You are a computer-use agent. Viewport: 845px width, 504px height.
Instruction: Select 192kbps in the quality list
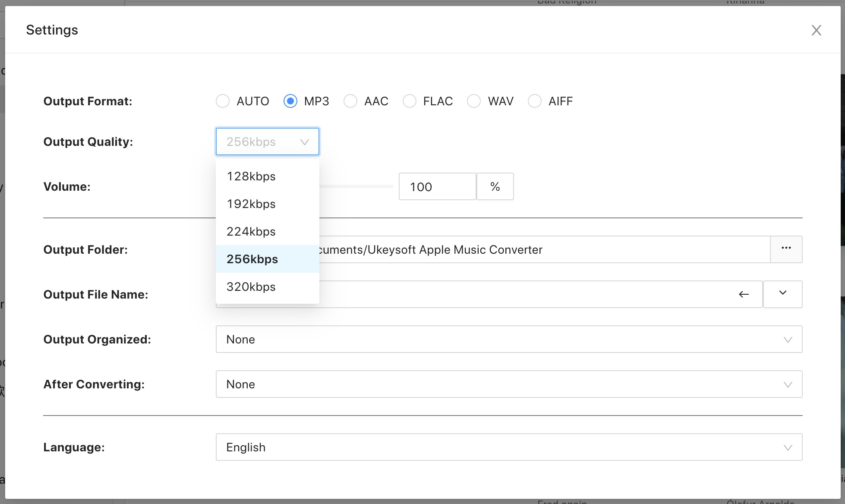coord(251,204)
